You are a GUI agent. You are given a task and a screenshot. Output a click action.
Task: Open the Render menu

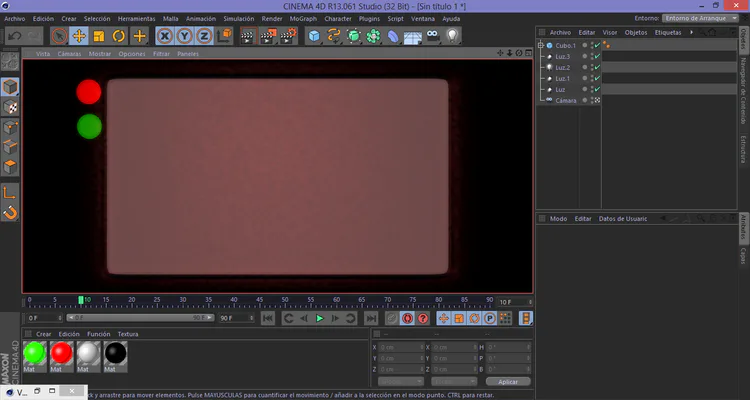tap(272, 19)
